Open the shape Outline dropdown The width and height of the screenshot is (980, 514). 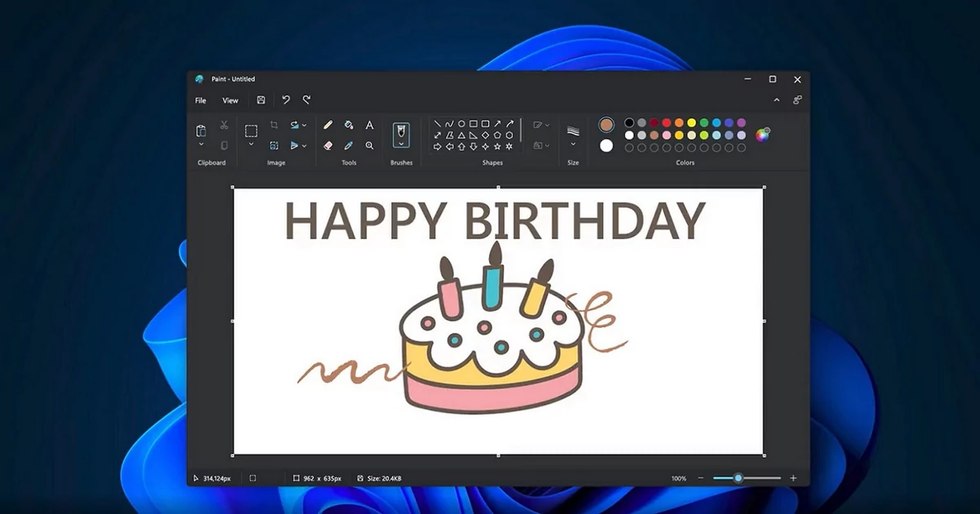click(x=547, y=124)
